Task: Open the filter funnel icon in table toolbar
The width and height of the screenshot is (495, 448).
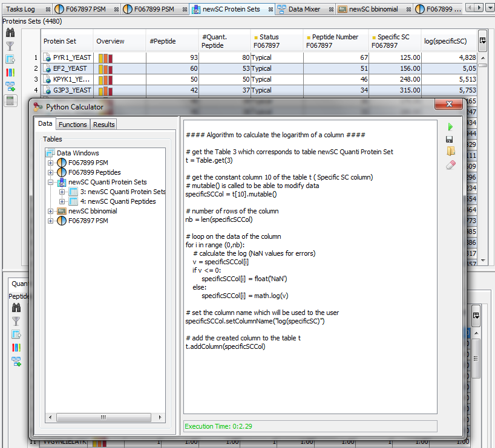Action: 10,46
